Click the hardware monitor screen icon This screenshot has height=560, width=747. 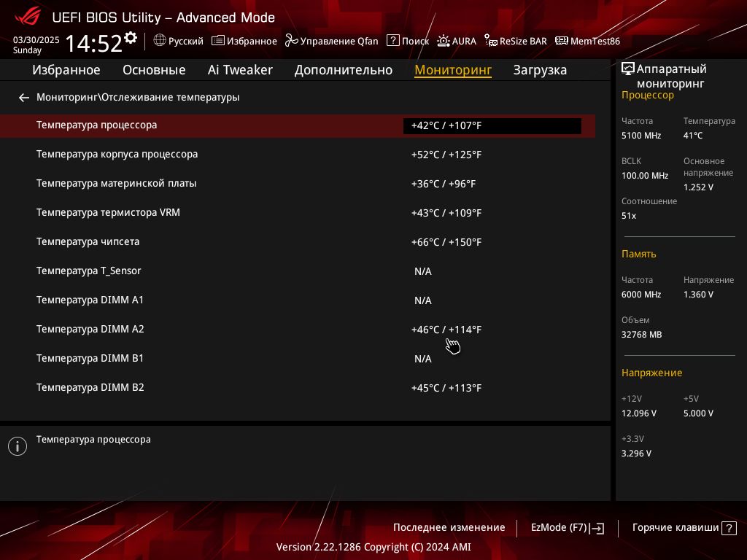[x=628, y=69]
